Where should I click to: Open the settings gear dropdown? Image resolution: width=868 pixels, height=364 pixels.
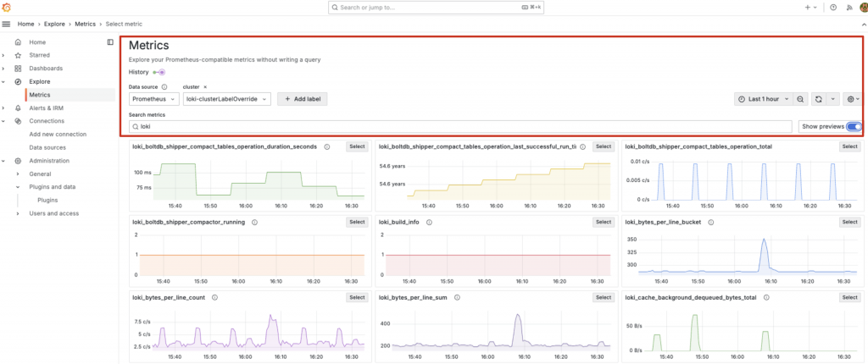[853, 99]
